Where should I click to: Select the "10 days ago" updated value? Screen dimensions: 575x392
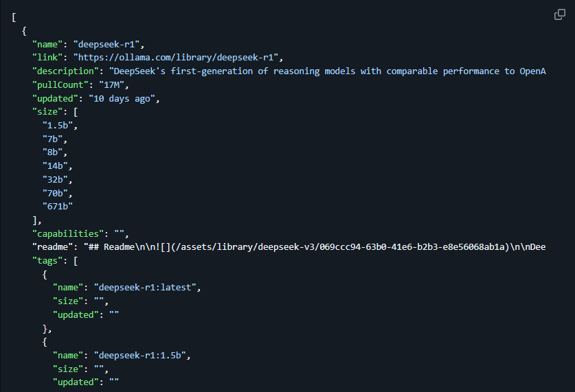pyautogui.click(x=122, y=99)
